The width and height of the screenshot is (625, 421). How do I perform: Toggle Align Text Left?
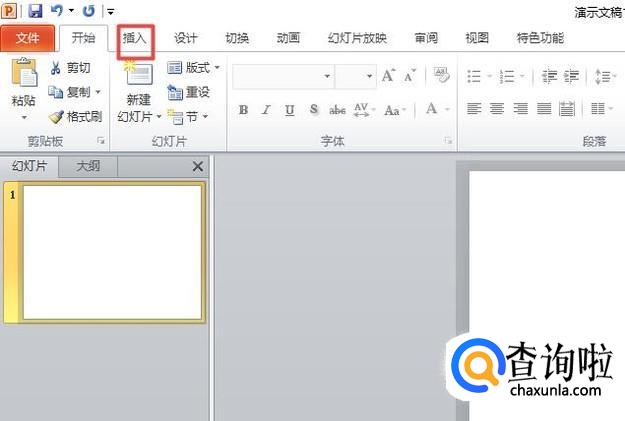click(x=474, y=108)
